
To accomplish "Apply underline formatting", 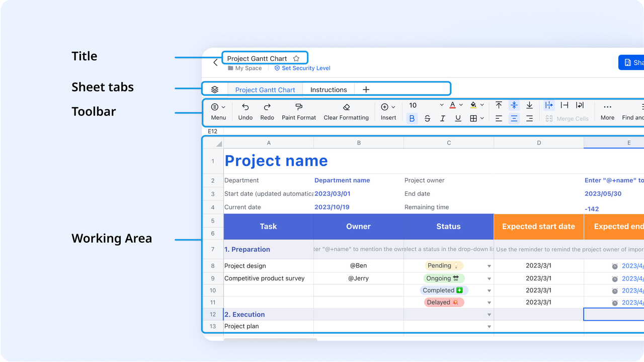I will (x=458, y=118).
